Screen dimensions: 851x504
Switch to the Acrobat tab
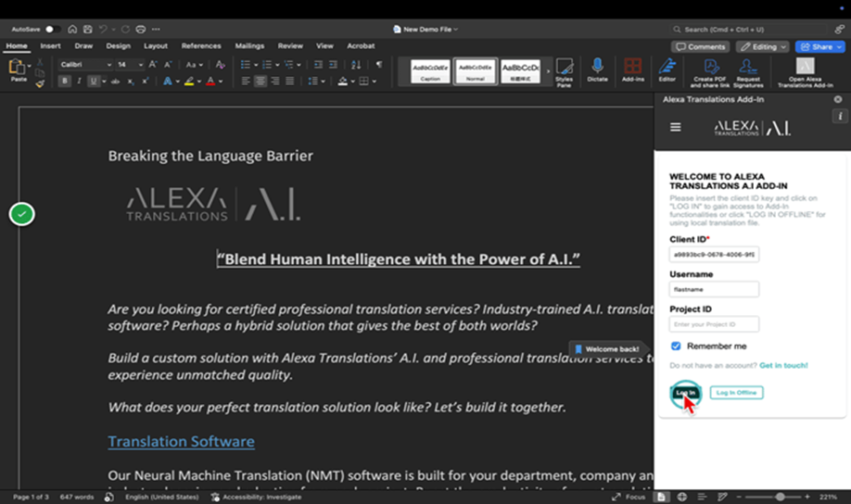361,46
